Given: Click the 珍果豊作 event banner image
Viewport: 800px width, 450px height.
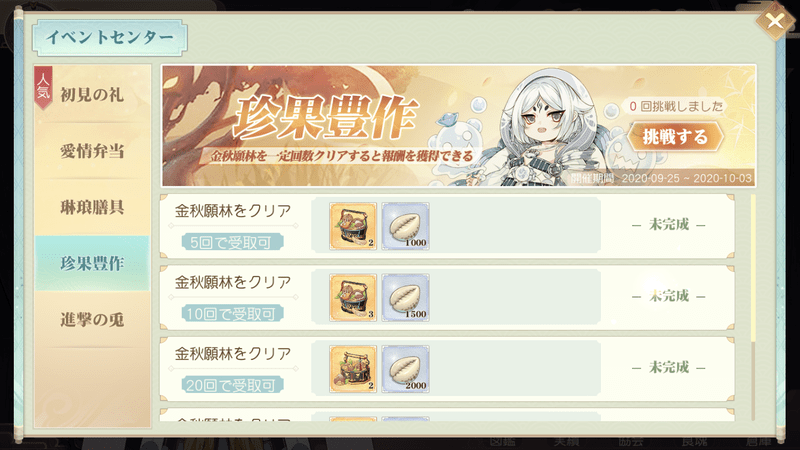Looking at the screenshot, I should point(459,126).
